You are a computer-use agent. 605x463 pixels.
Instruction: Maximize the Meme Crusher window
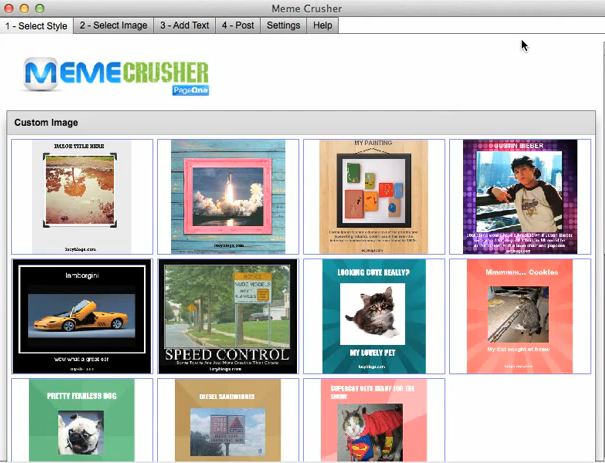point(39,8)
